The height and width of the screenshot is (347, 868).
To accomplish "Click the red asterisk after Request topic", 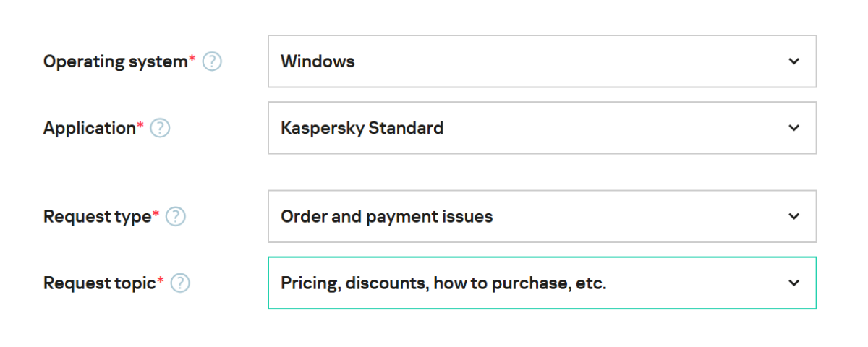I will (x=161, y=280).
